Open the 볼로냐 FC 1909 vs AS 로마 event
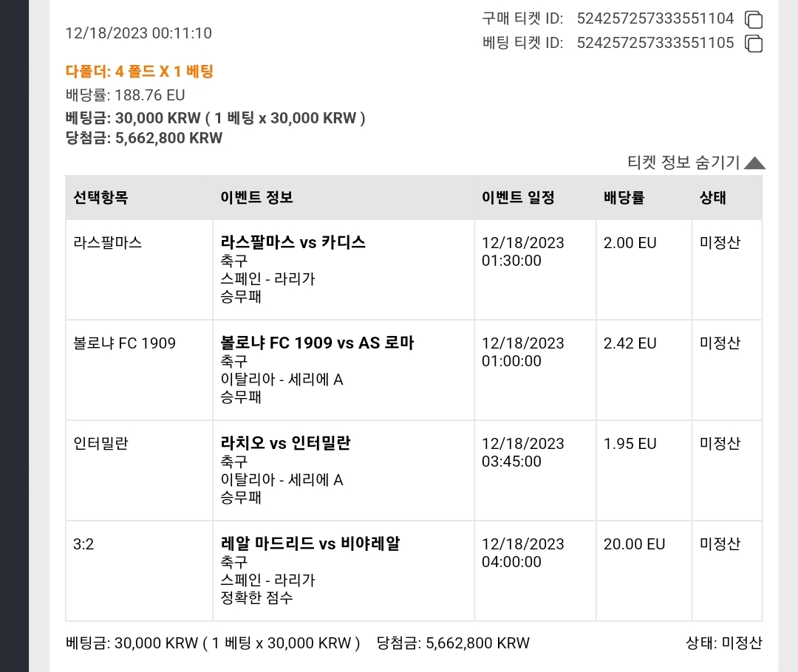Image resolution: width=798 pixels, height=672 pixels. pyautogui.click(x=317, y=343)
